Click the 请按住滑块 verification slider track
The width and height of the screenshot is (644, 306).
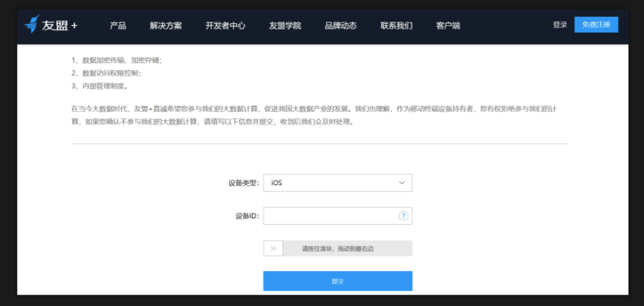tap(338, 248)
